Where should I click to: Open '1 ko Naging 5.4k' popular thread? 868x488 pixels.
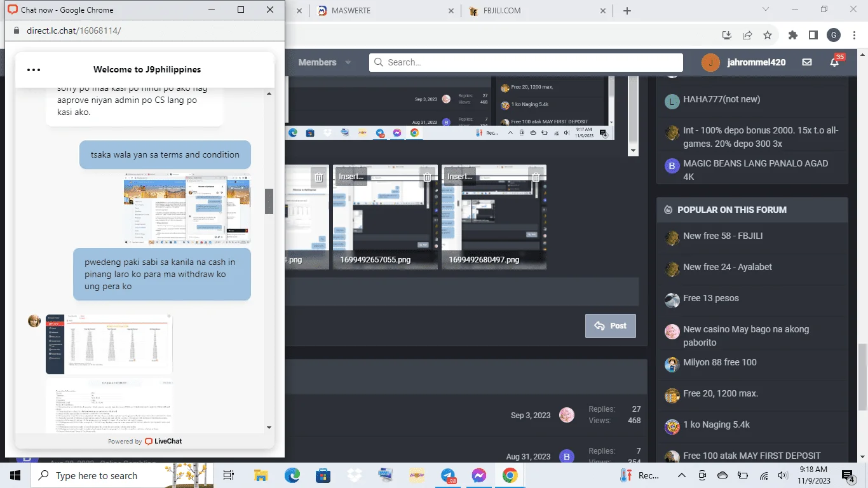coord(717,424)
